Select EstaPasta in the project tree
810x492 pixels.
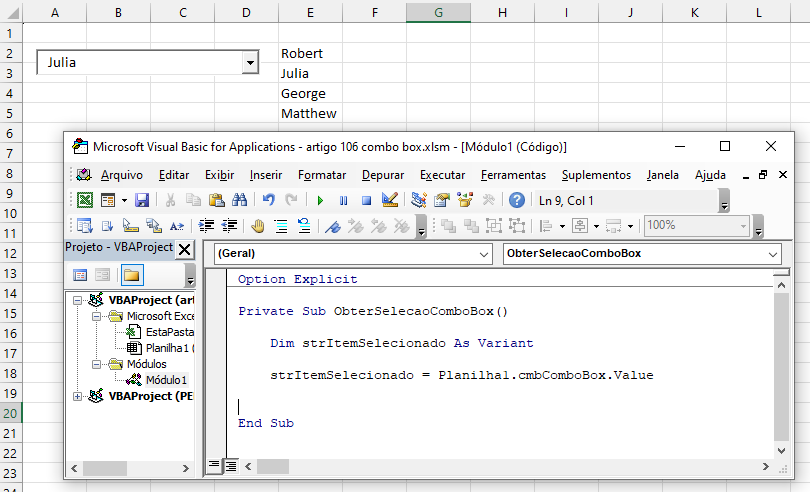tap(169, 332)
